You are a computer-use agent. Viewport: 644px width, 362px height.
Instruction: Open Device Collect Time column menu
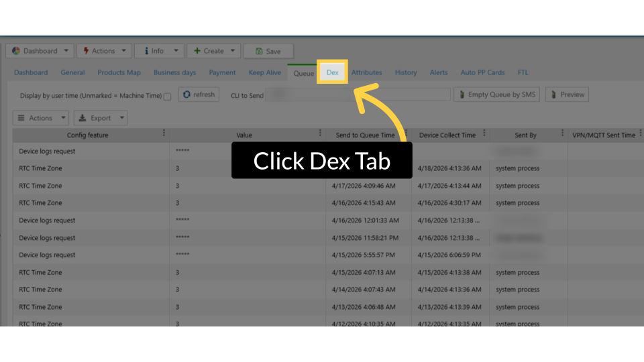click(484, 134)
